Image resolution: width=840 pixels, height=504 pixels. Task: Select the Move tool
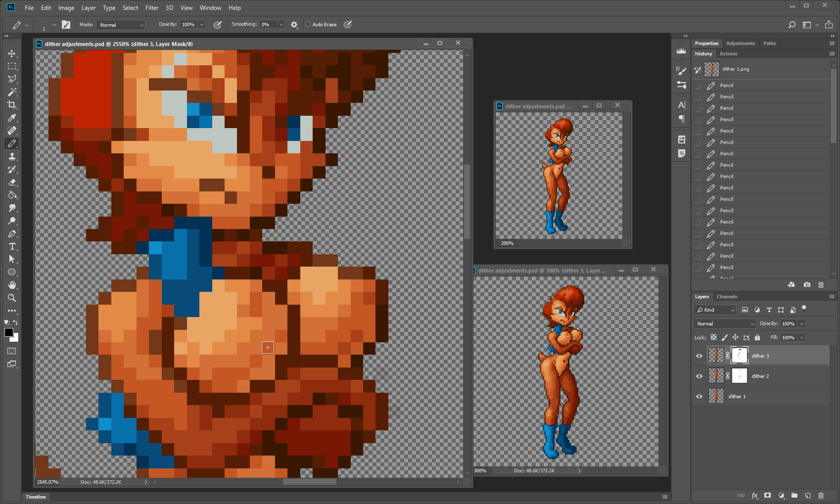coord(12,53)
